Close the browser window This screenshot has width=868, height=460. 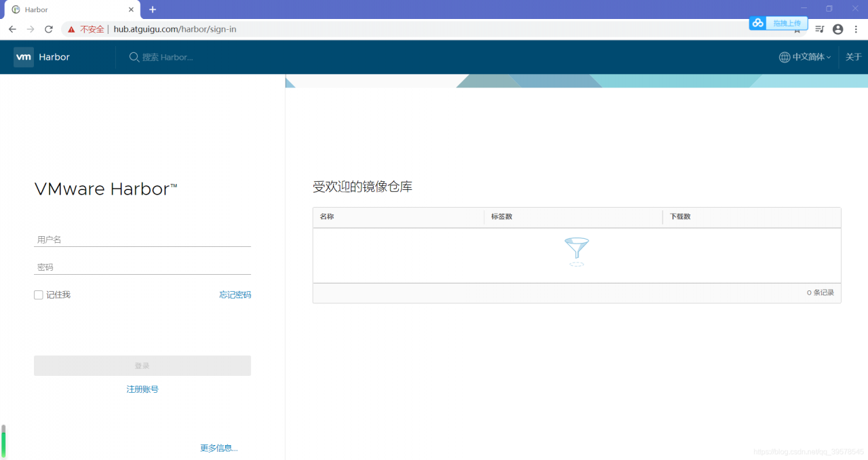click(855, 8)
